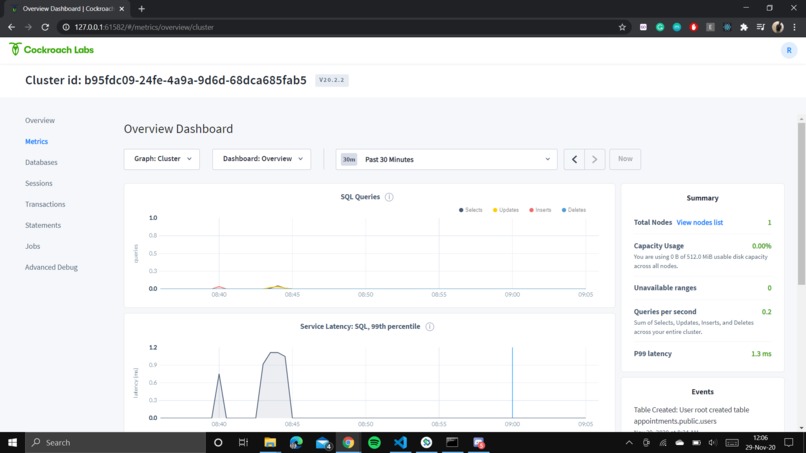Screen dimensions: 806x453
Task: Click the Cockroach Labs logo
Action: [51, 49]
